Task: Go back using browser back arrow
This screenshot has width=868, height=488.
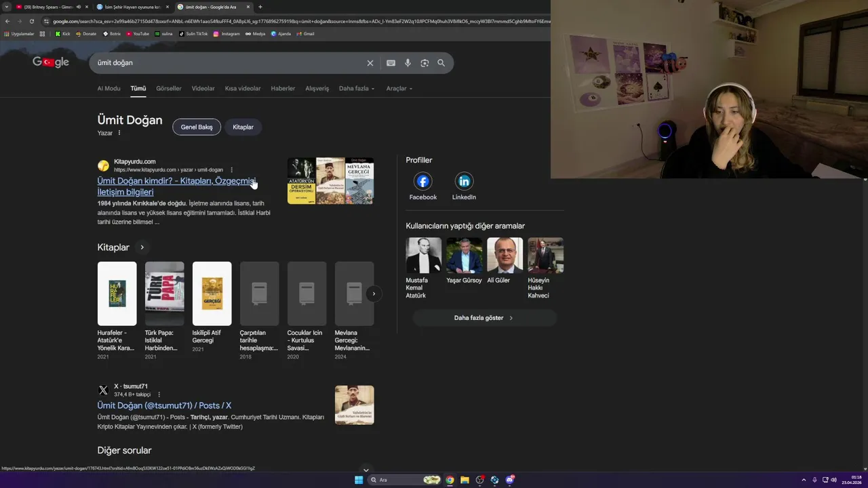Action: (x=7, y=21)
